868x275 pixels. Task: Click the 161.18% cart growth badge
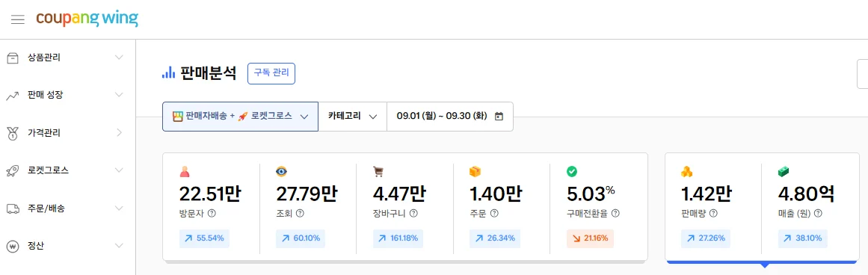(x=398, y=238)
